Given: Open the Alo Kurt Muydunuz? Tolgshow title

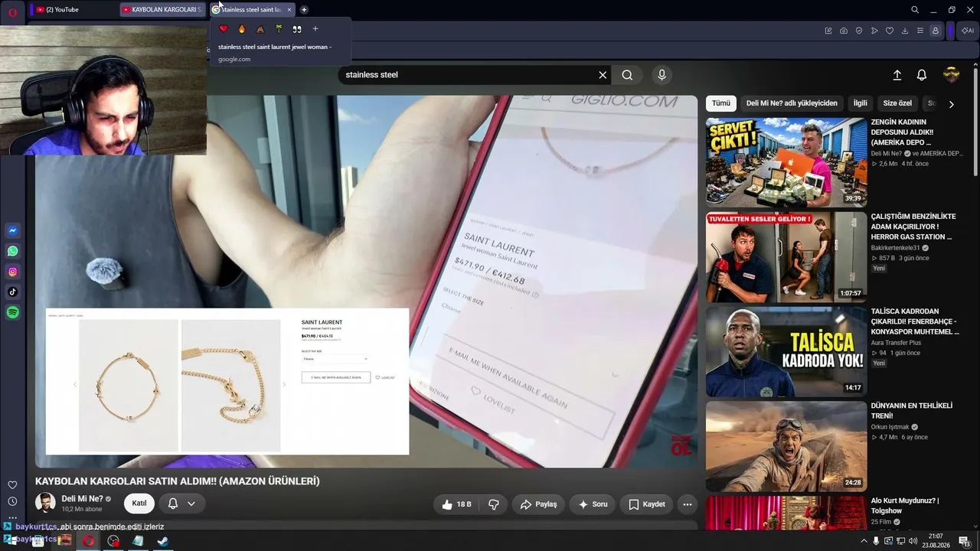Looking at the screenshot, I should [905, 506].
